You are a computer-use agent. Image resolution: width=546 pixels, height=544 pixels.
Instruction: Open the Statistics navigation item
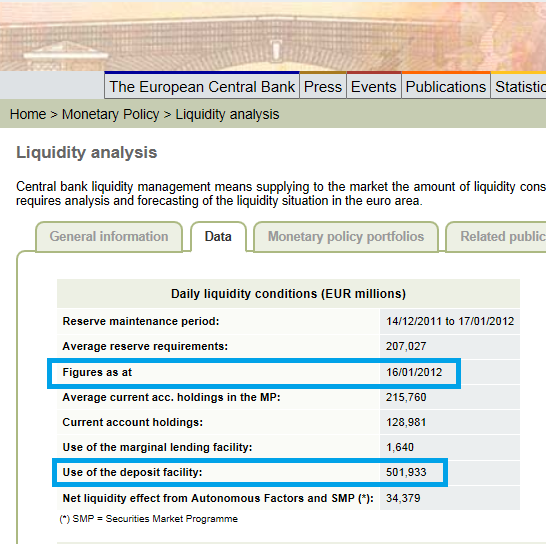pyautogui.click(x=519, y=86)
